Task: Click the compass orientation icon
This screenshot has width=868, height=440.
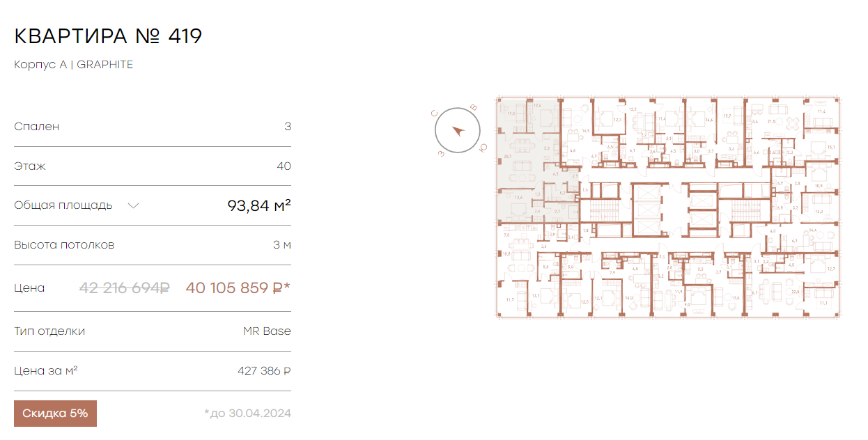Action: pyautogui.click(x=458, y=131)
